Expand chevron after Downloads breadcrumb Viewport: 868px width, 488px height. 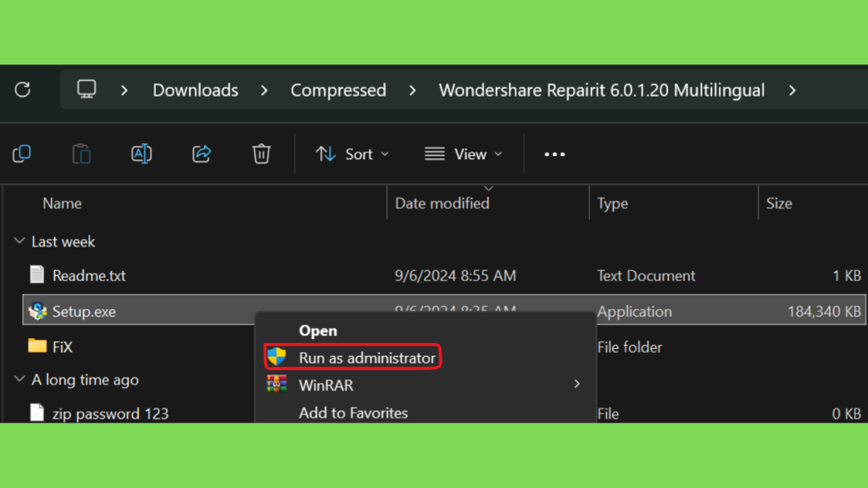[264, 90]
